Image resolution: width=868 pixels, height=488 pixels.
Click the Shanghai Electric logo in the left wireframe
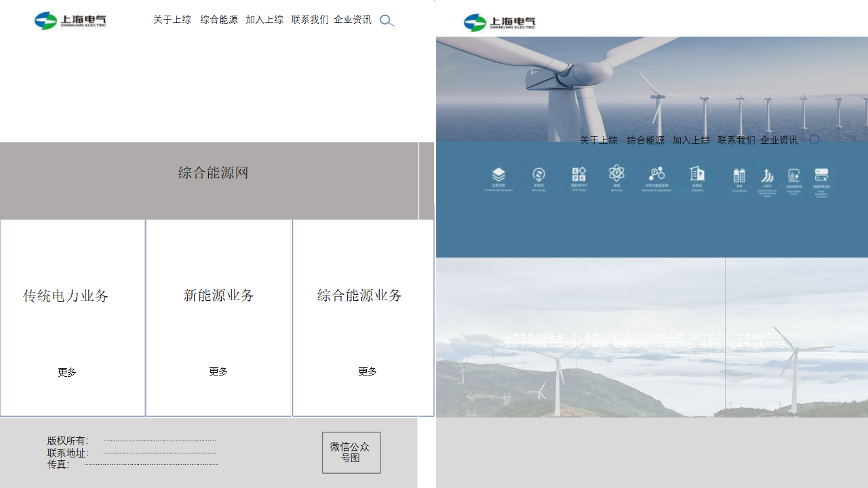(x=71, y=20)
